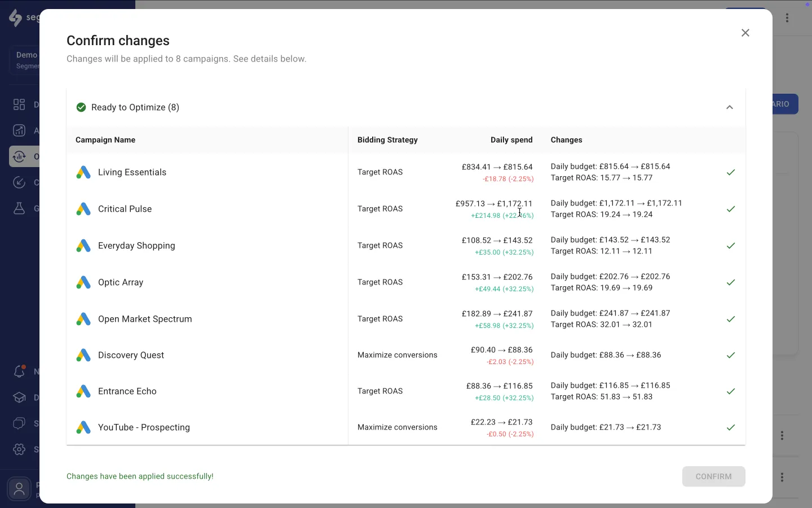Select the Daily spend column header
The width and height of the screenshot is (812, 508).
point(511,140)
